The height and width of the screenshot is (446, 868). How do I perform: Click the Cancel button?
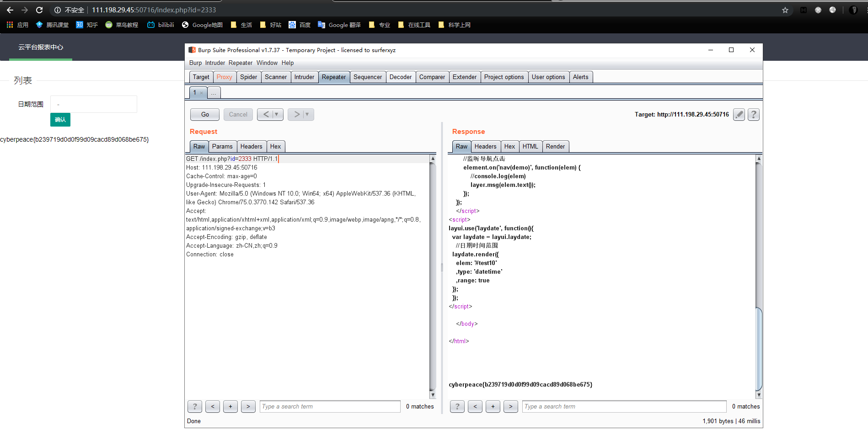click(238, 114)
